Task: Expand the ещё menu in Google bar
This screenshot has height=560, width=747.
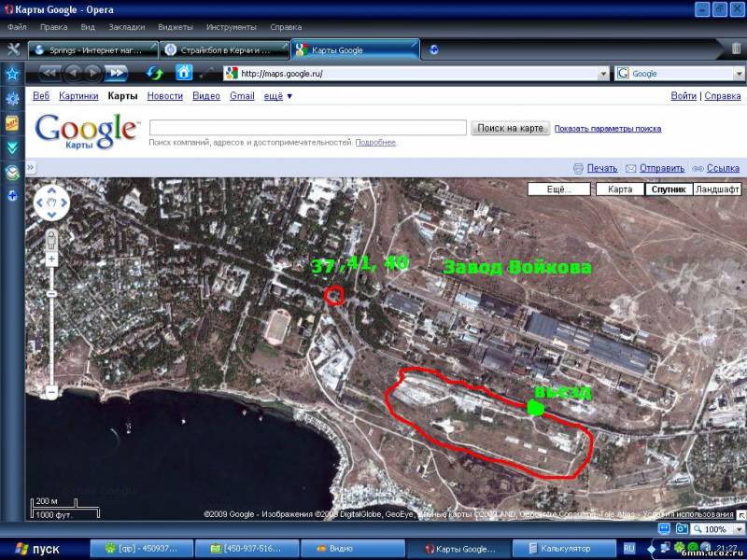Action: coord(277,96)
